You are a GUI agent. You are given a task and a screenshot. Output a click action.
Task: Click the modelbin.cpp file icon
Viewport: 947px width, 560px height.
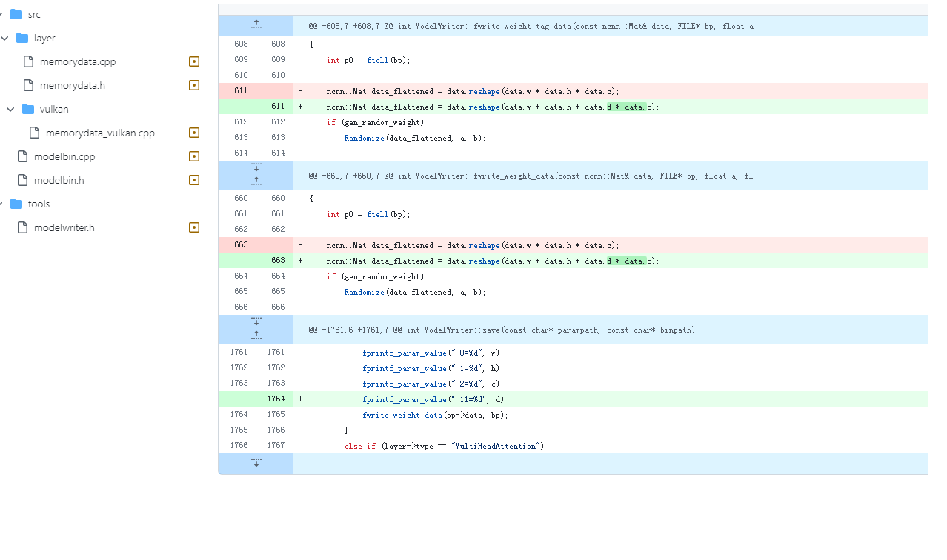(22, 156)
